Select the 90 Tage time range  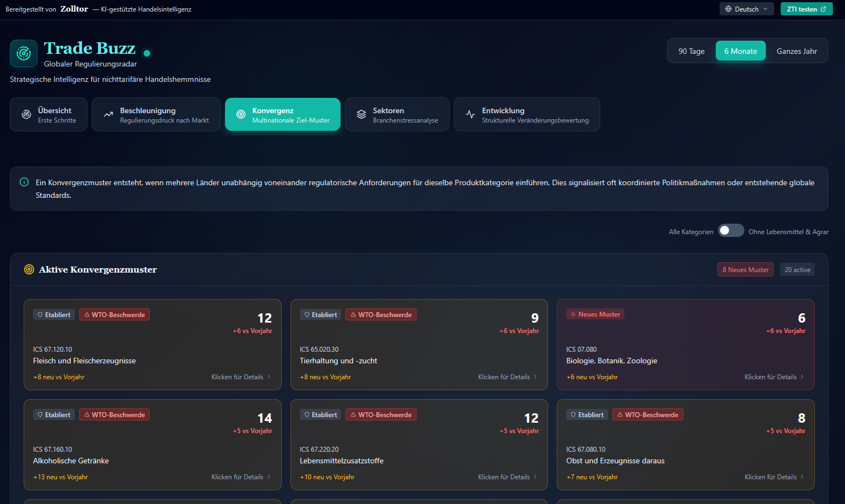tap(691, 51)
